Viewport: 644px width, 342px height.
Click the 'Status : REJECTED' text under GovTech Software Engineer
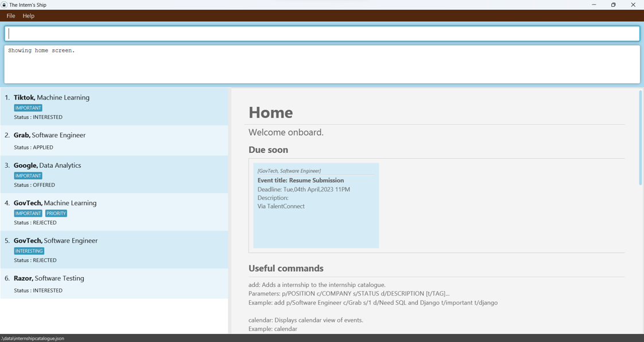point(36,260)
